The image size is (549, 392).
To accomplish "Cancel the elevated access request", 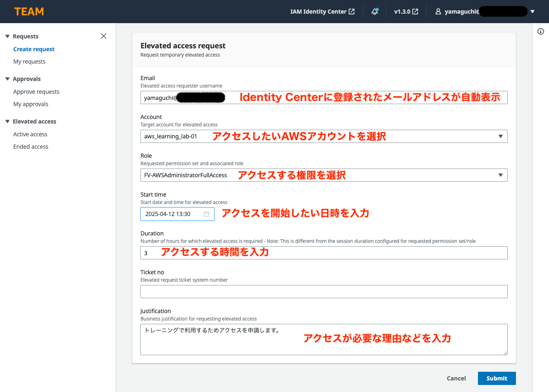I will pyautogui.click(x=456, y=378).
